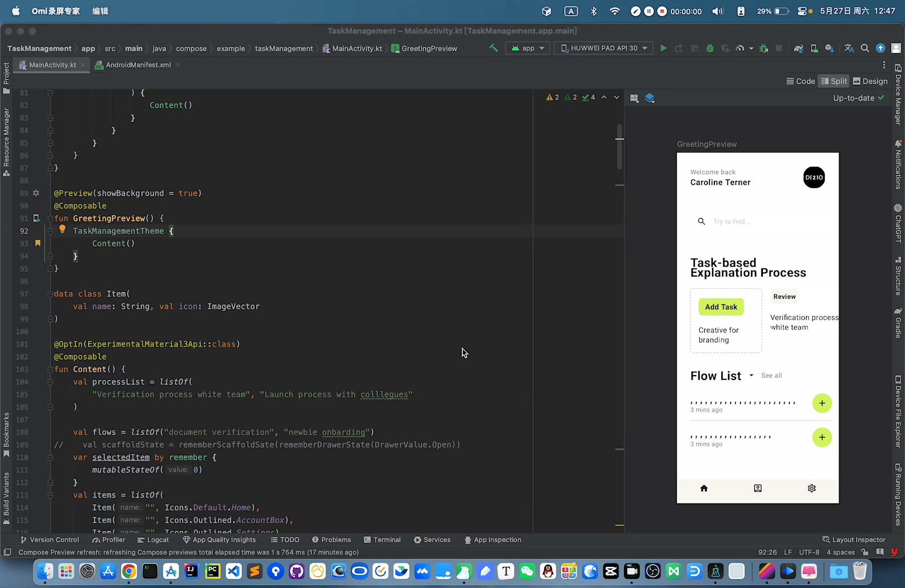
Task: Open the Logcat tool window tab
Action: click(x=153, y=540)
